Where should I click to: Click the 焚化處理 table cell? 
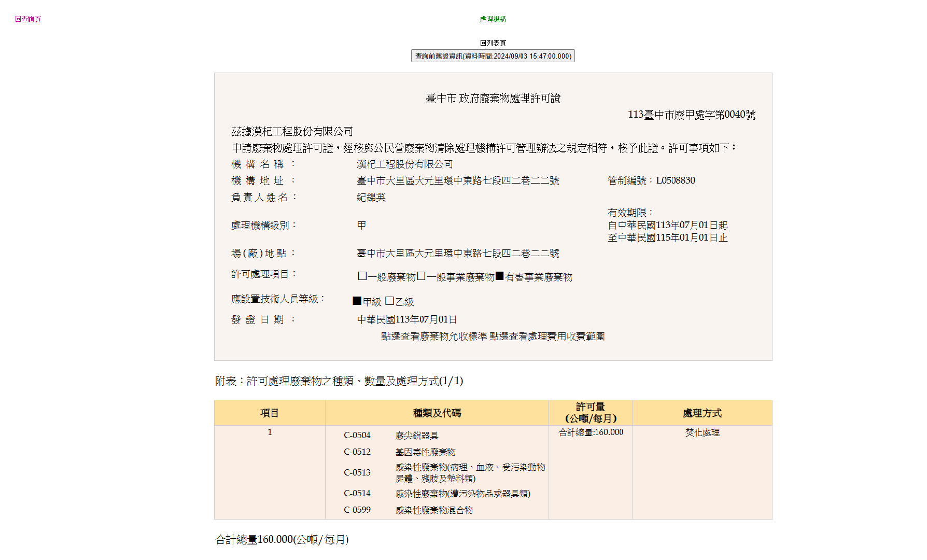pyautogui.click(x=702, y=432)
